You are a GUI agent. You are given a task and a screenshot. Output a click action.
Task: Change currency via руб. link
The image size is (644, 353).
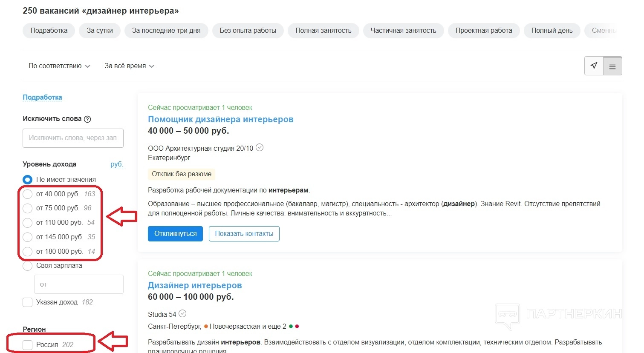(116, 164)
